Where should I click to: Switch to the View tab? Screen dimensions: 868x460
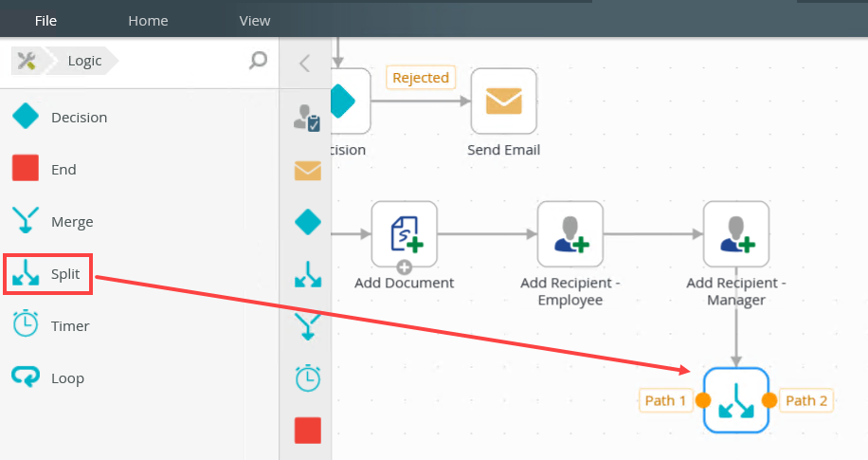[x=255, y=21]
